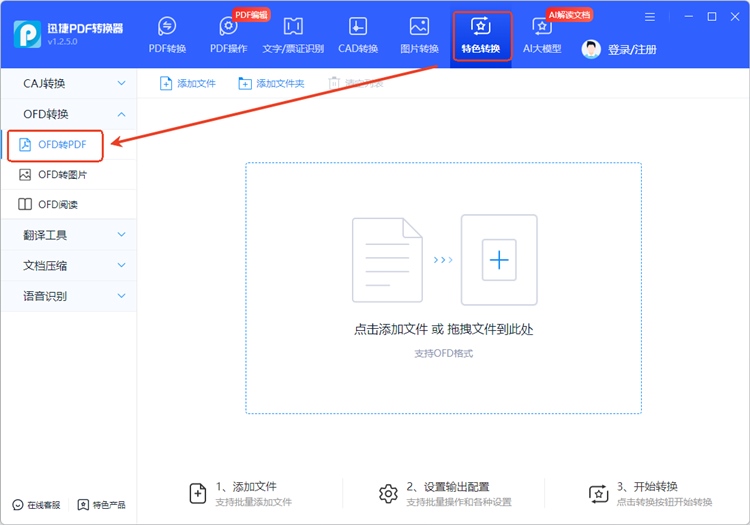Click the 3、开始转换 step text
This screenshot has height=525, width=750.
[x=647, y=487]
